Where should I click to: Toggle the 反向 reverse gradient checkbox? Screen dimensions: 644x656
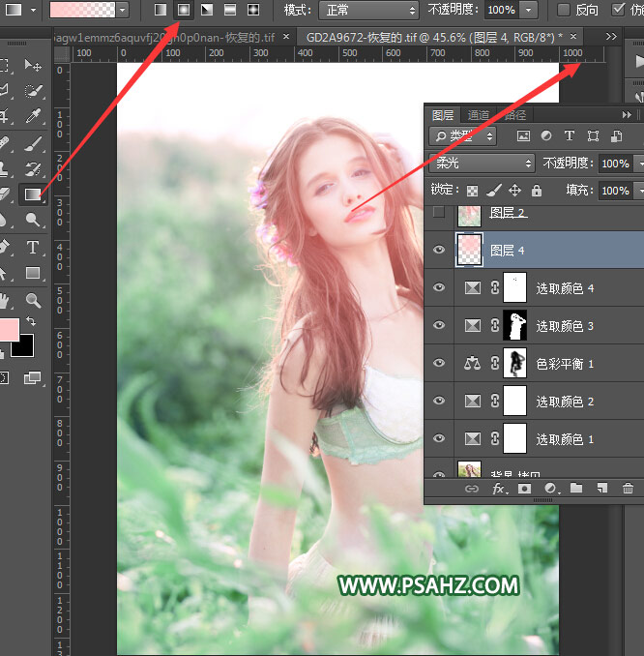click(564, 10)
